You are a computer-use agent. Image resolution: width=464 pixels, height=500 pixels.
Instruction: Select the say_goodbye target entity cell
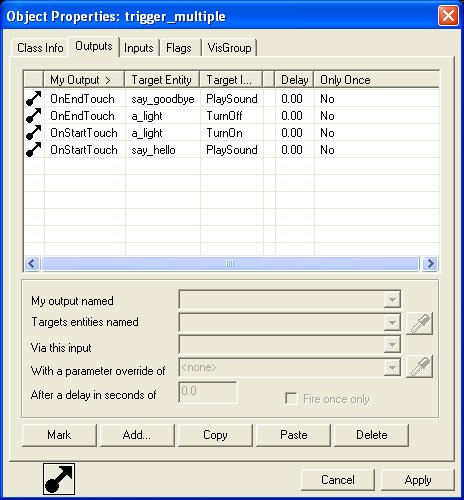coord(163,99)
